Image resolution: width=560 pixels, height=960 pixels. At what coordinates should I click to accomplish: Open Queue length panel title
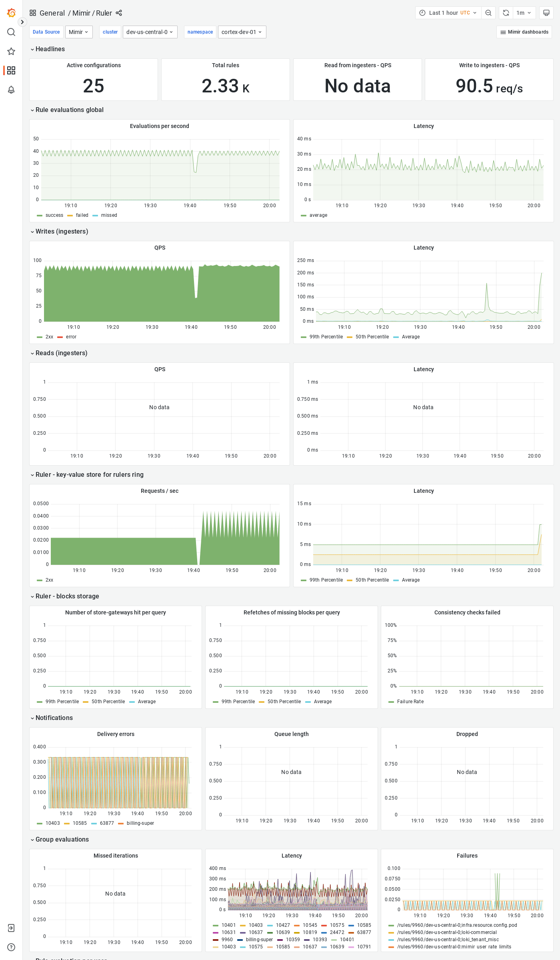tap(291, 734)
